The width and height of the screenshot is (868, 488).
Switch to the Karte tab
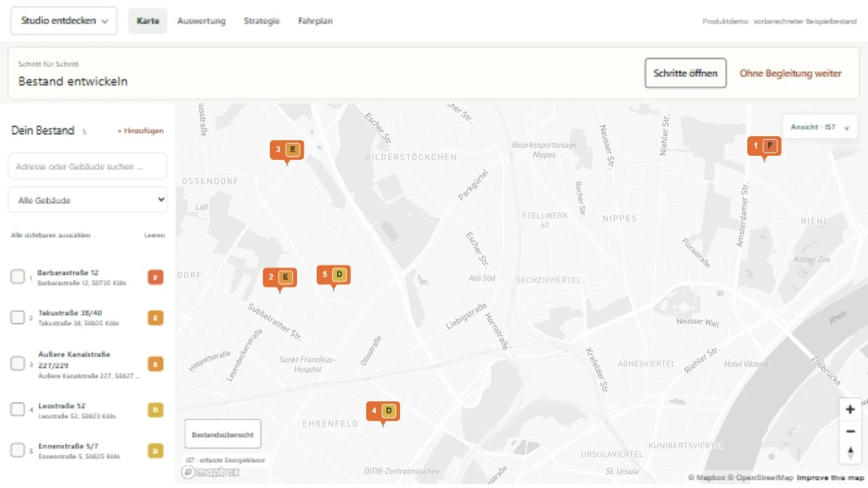pos(148,21)
